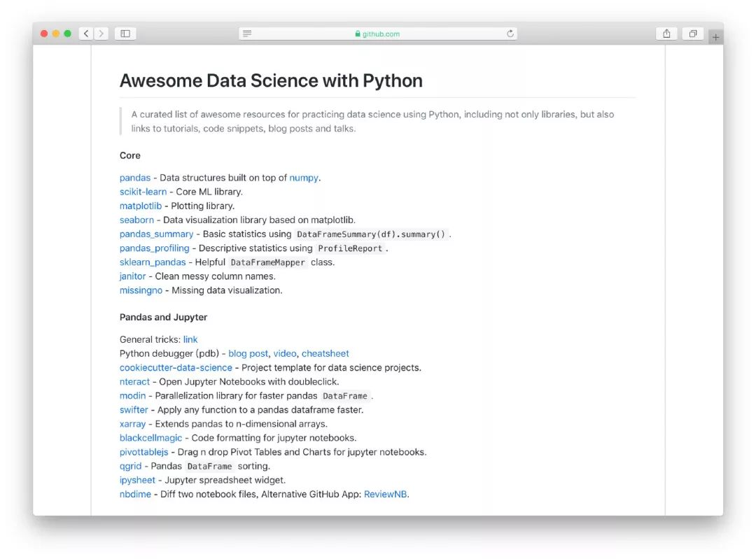Open the Reader view icon
The image size is (756, 559).
pyautogui.click(x=247, y=34)
